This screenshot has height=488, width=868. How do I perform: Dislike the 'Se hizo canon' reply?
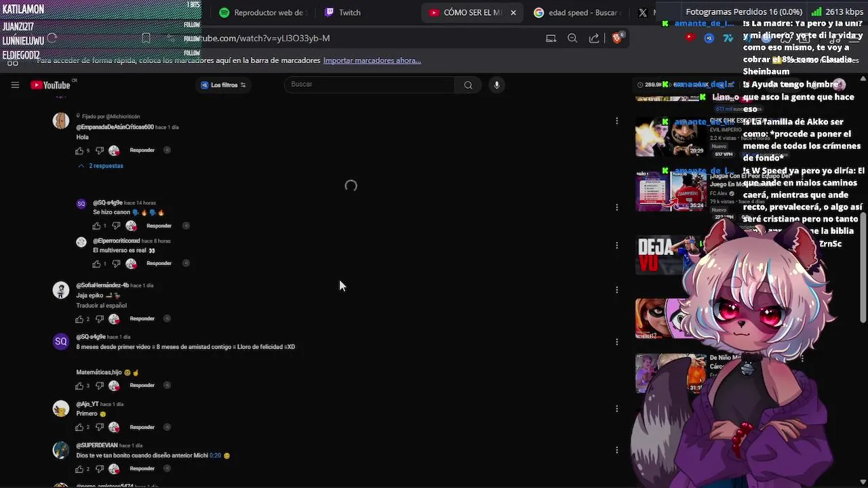click(x=117, y=226)
